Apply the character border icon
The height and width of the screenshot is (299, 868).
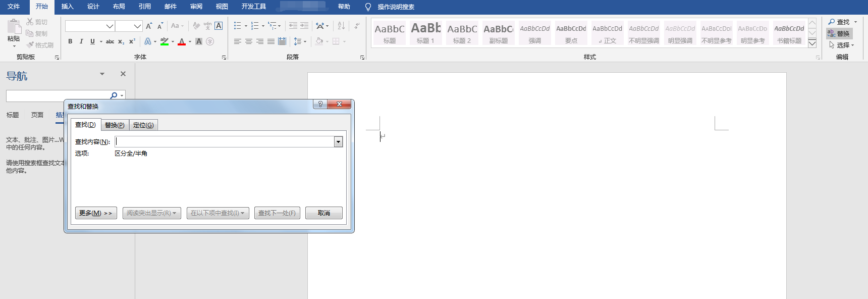(219, 26)
